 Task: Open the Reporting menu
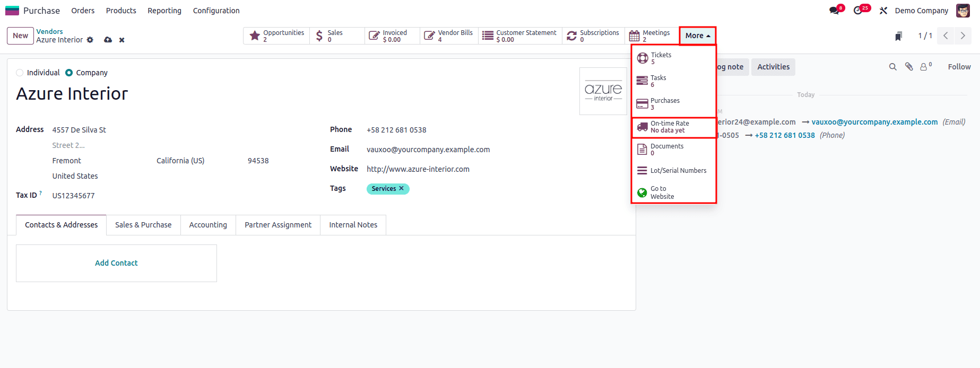[x=164, y=11]
